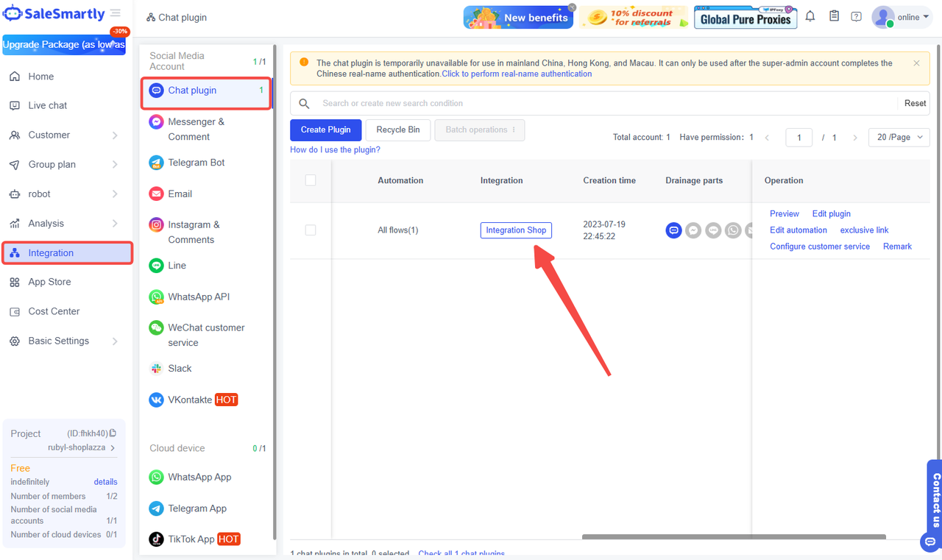Click the help question mark icon
Screen dimensions: 942x560
pyautogui.click(x=856, y=16)
